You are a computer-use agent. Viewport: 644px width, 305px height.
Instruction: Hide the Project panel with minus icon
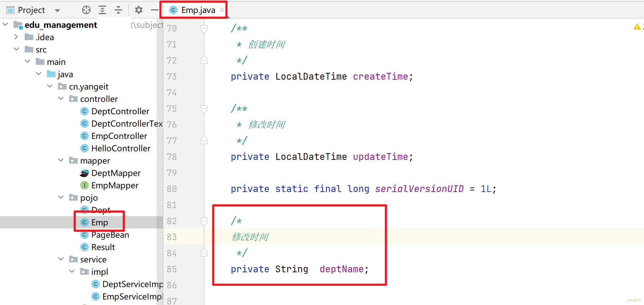coord(155,10)
